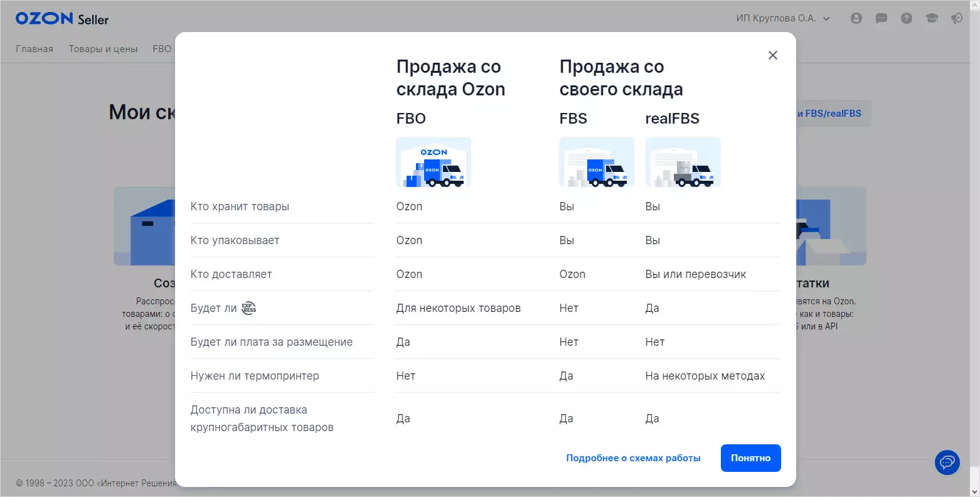Viewport: 980px width, 497px height.
Task: Click FBO 'Нет' in the 'Нужен ли термопринтер' row
Action: [405, 376]
